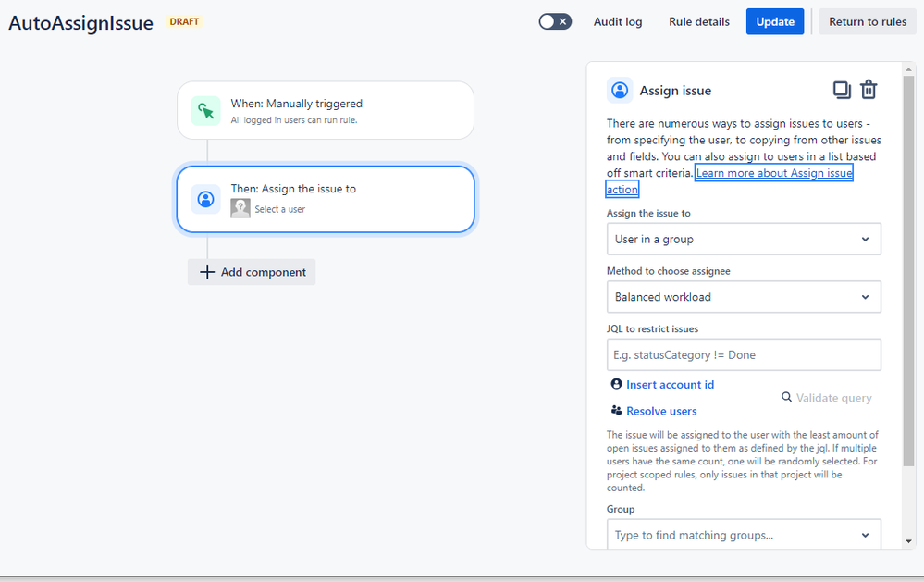
Task: Click Resolve users link
Action: (x=661, y=411)
